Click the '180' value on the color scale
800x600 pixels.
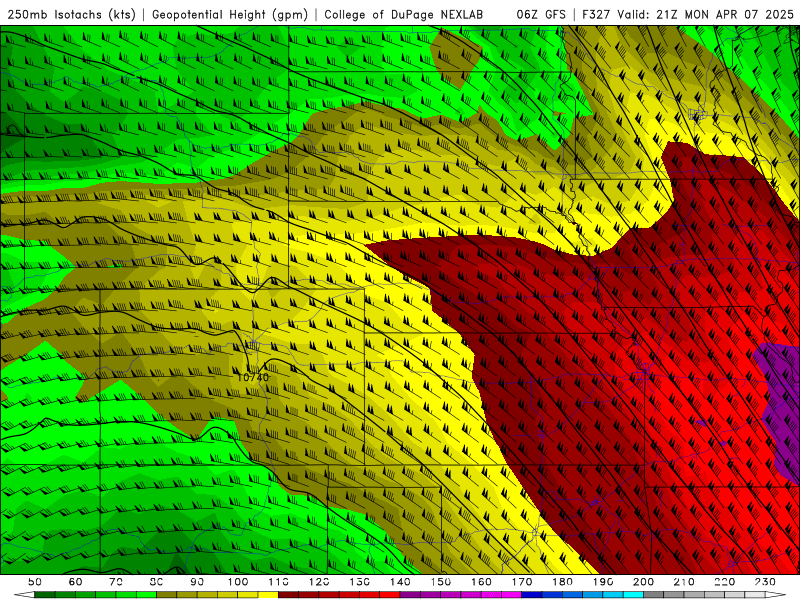click(562, 582)
